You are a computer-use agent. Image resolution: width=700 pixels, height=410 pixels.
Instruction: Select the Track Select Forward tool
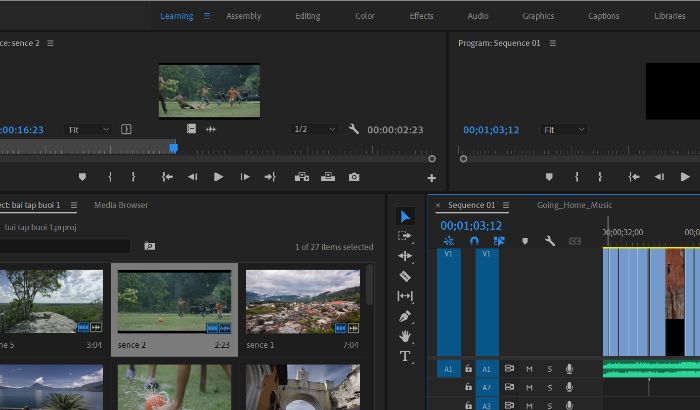[404, 236]
